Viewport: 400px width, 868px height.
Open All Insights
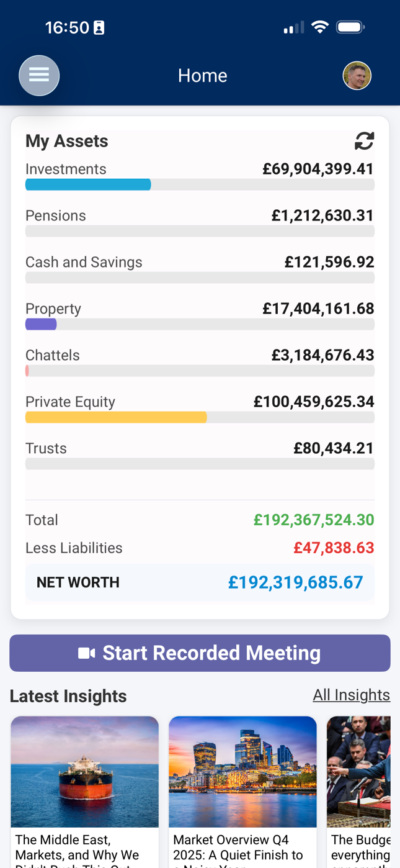[x=352, y=695]
